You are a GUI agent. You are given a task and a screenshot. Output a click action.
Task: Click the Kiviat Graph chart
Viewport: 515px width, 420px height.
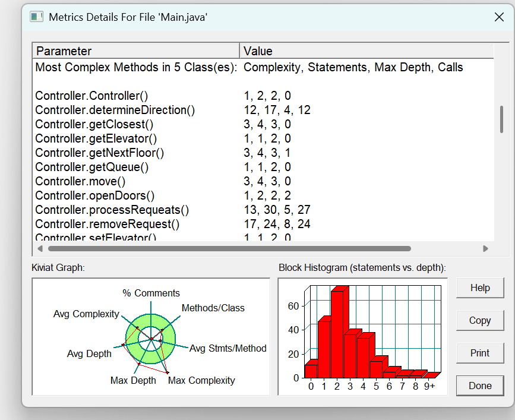point(151,337)
